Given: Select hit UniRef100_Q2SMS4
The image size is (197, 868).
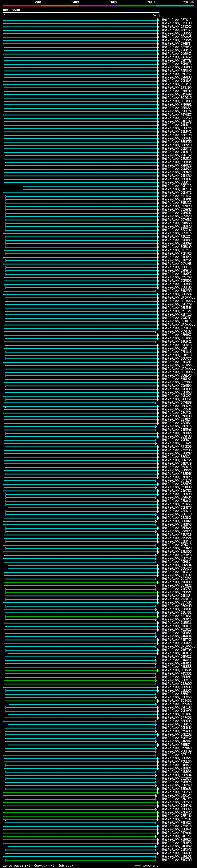Looking at the screenshot, I should [176, 423].
